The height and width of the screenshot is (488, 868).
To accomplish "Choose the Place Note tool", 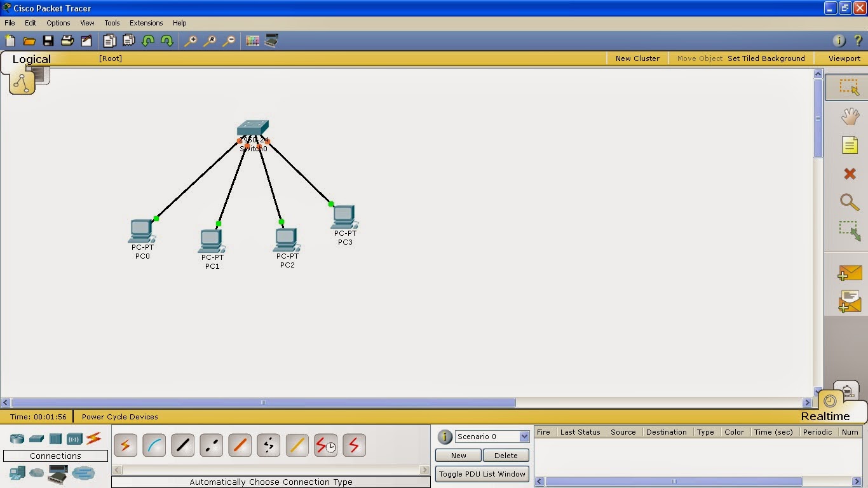I will coord(850,145).
